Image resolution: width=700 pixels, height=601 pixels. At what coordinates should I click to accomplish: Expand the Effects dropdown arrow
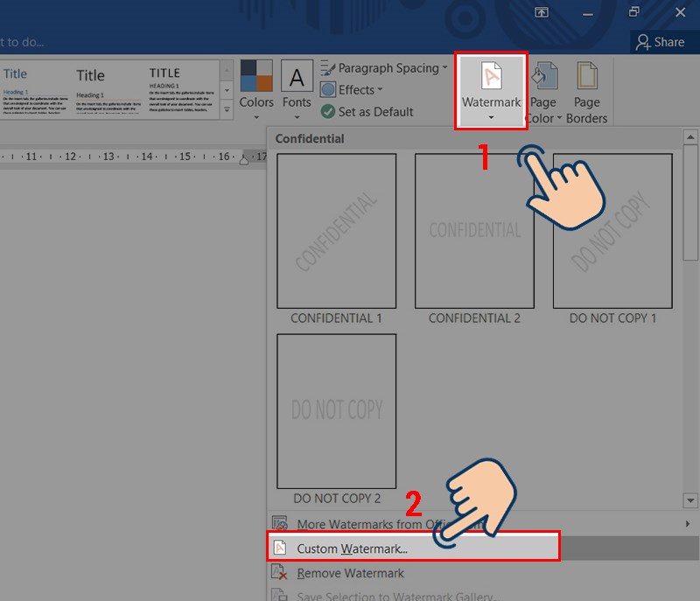click(x=380, y=89)
